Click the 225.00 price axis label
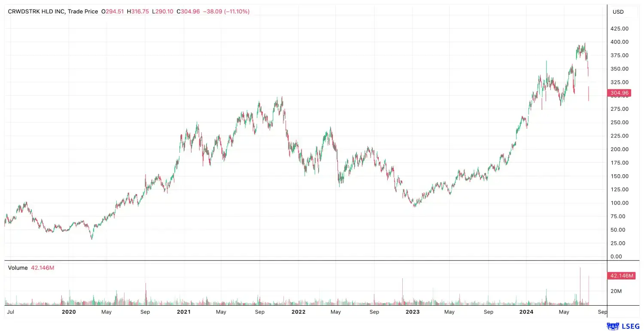This screenshot has width=644, height=331. coord(620,136)
